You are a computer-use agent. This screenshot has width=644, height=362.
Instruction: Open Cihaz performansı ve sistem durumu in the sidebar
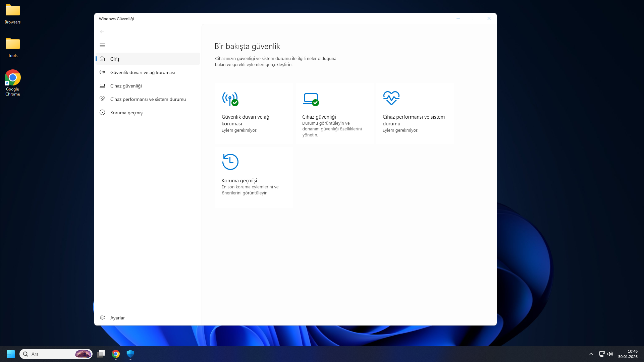[148, 99]
